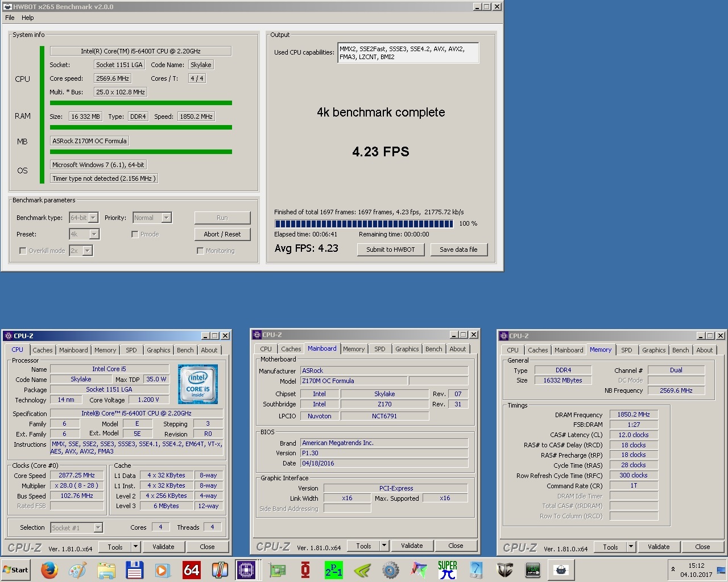The height and width of the screenshot is (582, 728).
Task: Click the blue floppy disk taskbar icon
Action: [134, 570]
